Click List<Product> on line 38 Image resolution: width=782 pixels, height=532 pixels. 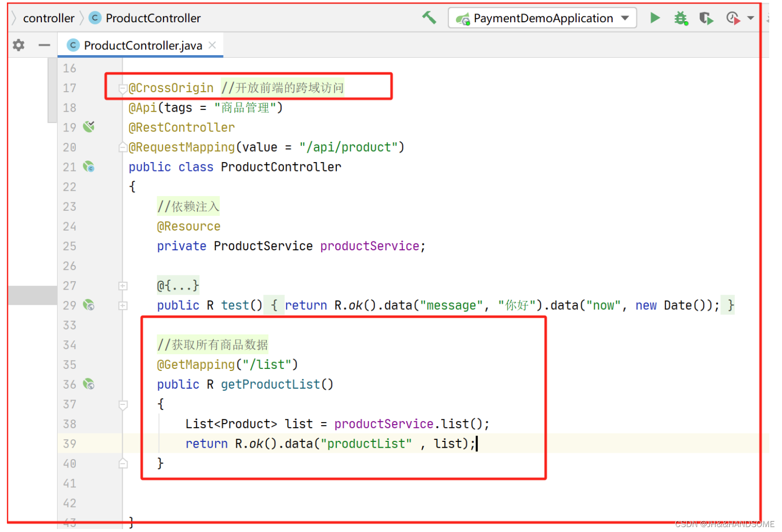click(231, 424)
